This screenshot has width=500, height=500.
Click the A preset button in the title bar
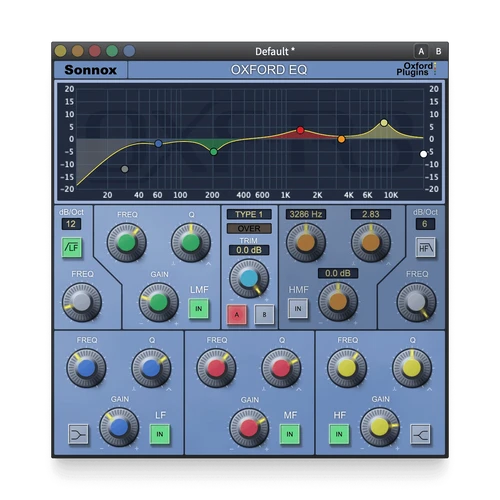(421, 51)
